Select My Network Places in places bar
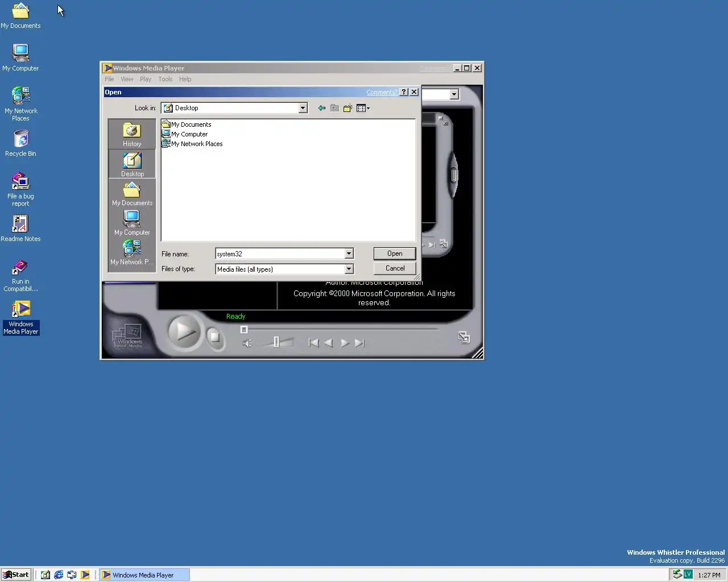Screen dimensions: 728x582 coord(132,253)
